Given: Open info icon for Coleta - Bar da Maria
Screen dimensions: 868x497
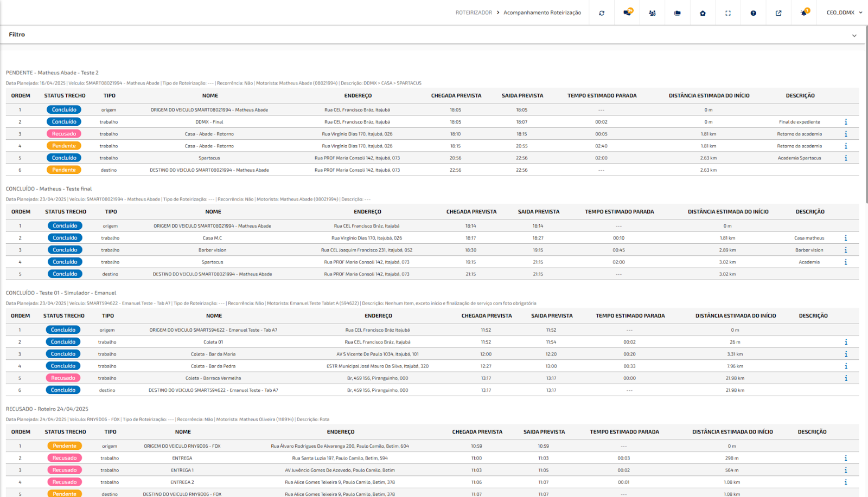Looking at the screenshot, I should [x=846, y=354].
